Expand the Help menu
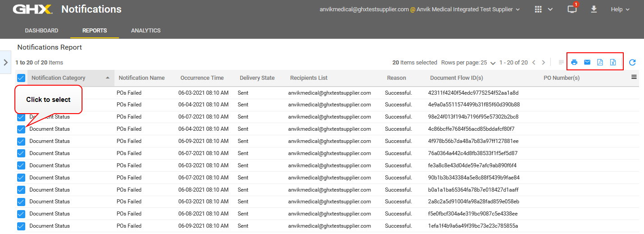The image size is (644, 234). pyautogui.click(x=620, y=9)
